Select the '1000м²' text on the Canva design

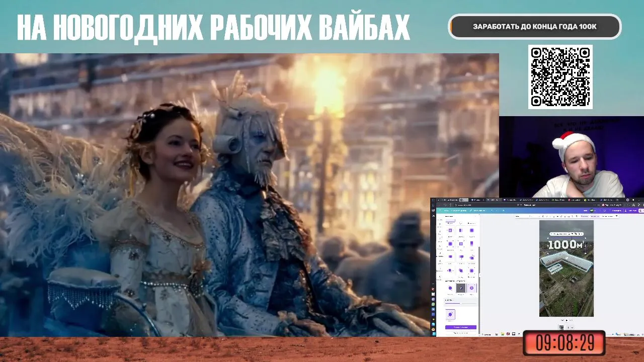(566, 245)
